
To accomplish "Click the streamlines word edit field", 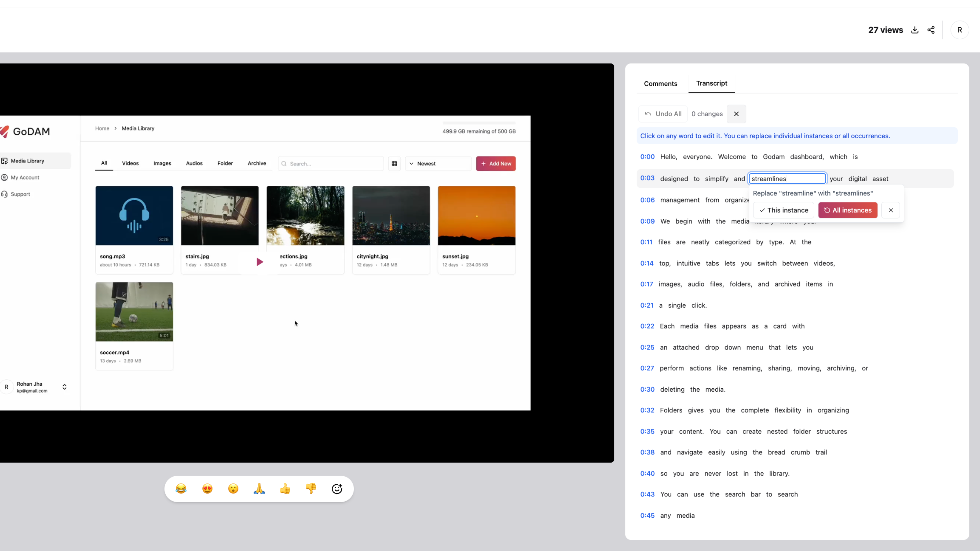I will tap(787, 179).
